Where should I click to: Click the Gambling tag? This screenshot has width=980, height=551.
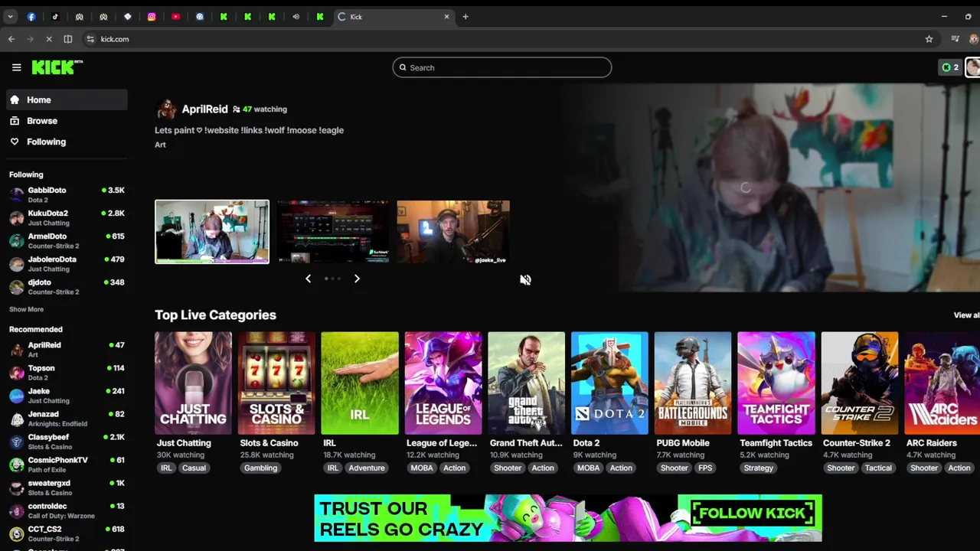tap(260, 468)
